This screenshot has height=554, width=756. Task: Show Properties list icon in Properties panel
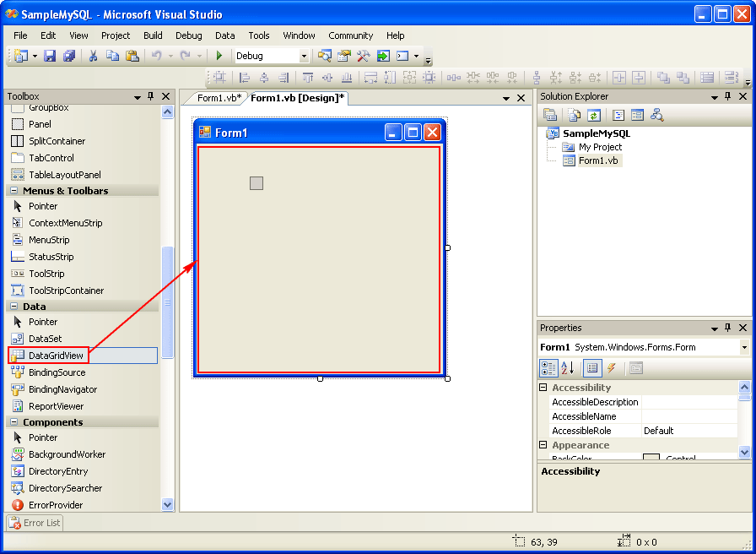[x=592, y=368]
